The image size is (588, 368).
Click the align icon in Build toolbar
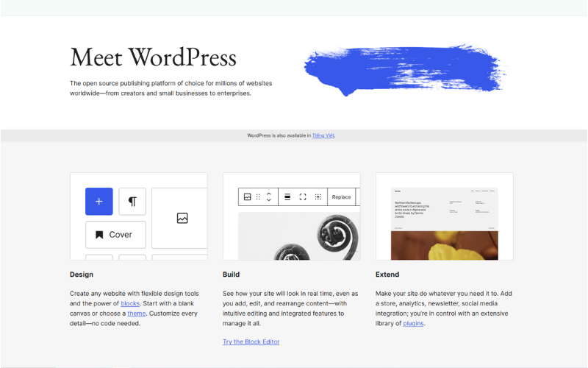287,197
